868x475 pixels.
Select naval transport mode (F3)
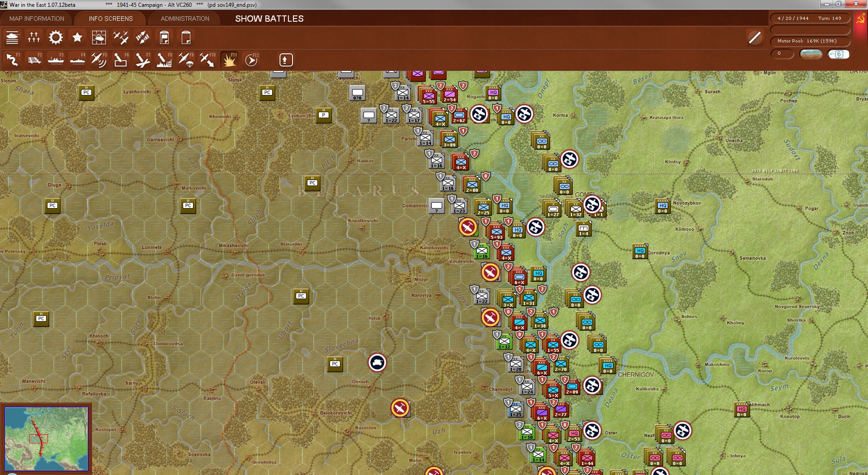pyautogui.click(x=56, y=59)
